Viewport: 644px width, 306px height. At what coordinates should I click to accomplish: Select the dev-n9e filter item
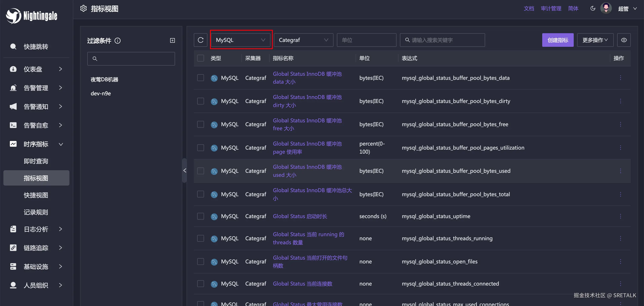101,93
